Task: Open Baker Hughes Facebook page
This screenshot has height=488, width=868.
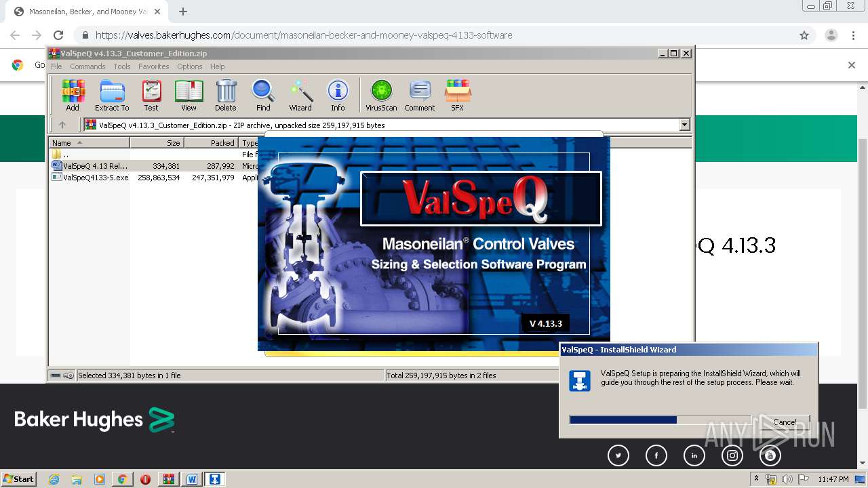Action: pos(656,455)
